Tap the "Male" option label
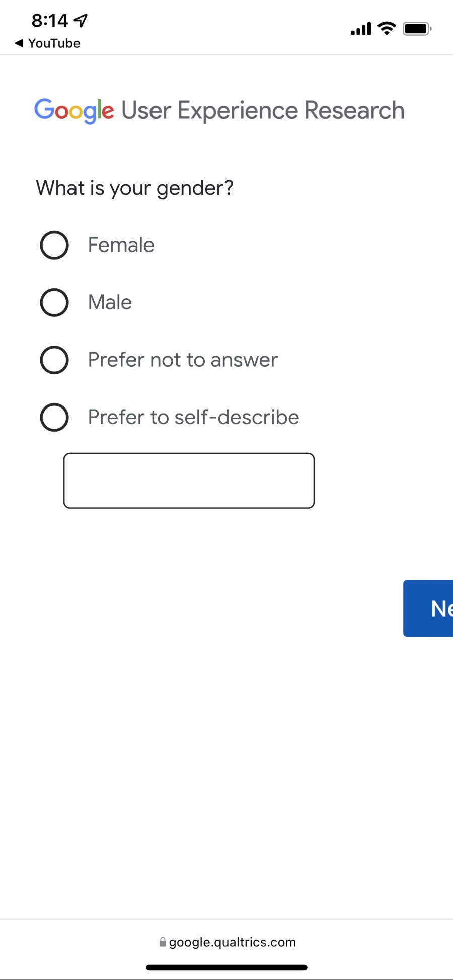This screenshot has width=453, height=980. pos(110,303)
